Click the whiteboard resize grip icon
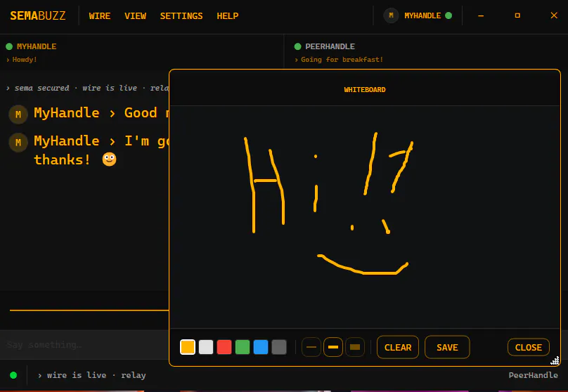Screen dimensions: 568x392 coord(555,360)
